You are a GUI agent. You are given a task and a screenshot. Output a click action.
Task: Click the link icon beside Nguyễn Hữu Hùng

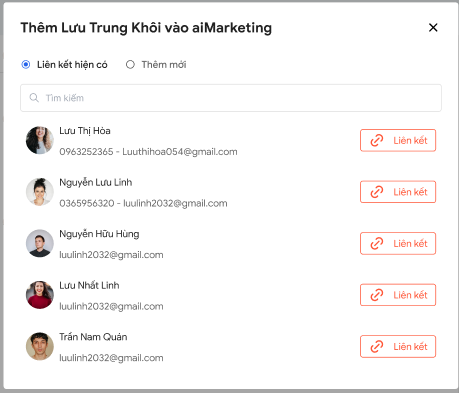(x=377, y=243)
